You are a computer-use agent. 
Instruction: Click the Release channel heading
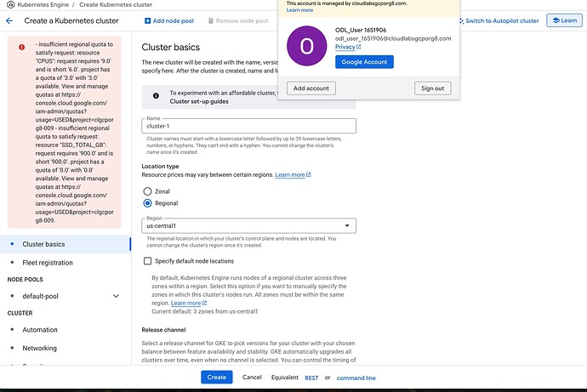(x=163, y=330)
